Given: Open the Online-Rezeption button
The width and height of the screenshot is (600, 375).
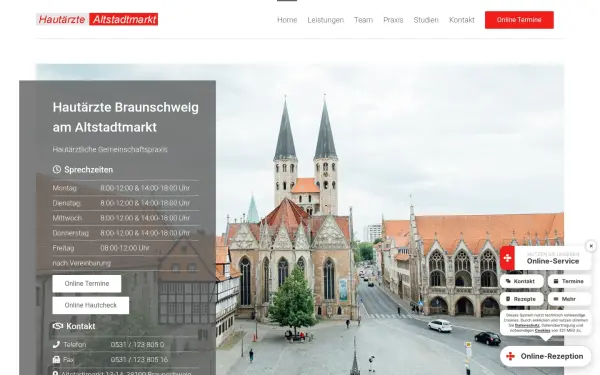Looking at the screenshot, I should pos(546,356).
